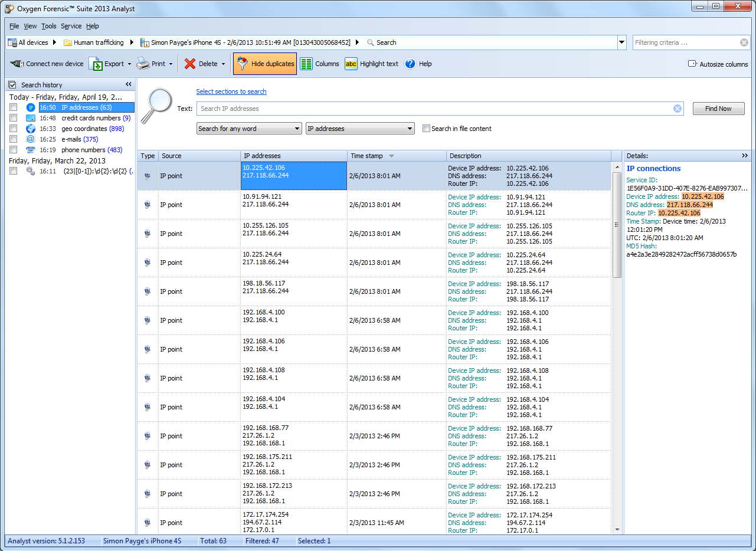Expand the address path dropdown arrow
This screenshot has width=756, height=551.
621,42
